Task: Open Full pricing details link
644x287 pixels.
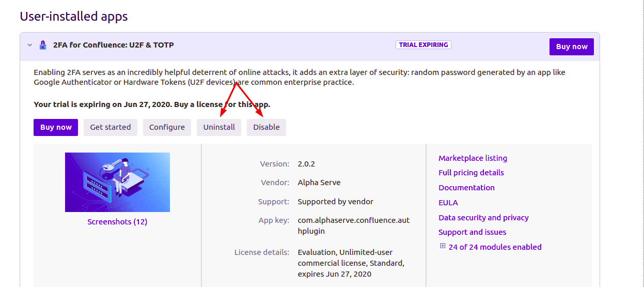Action: (471, 173)
